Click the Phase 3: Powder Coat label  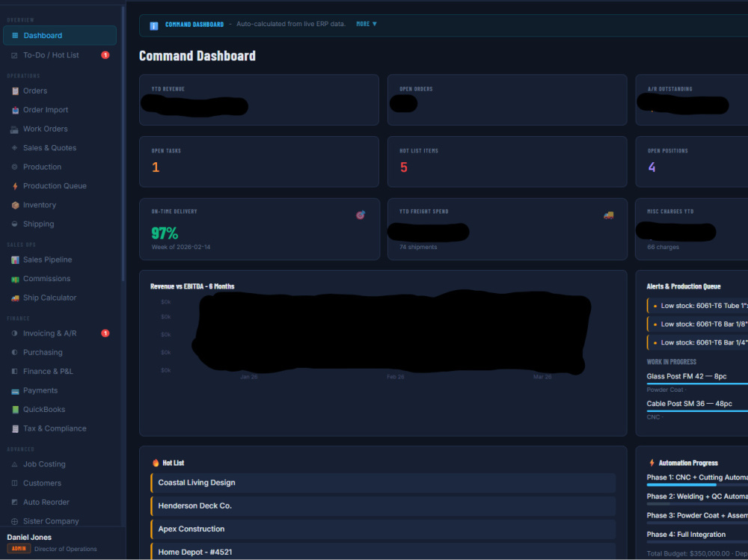coord(697,516)
